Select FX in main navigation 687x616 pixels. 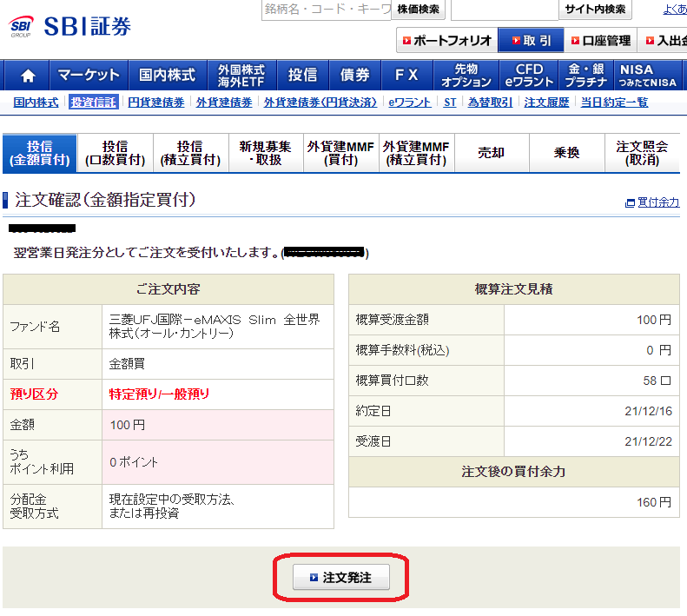pos(407,76)
